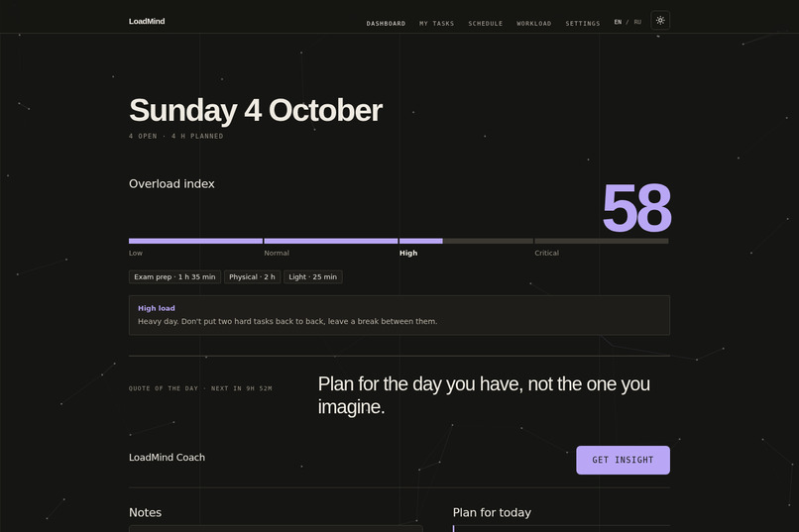This screenshot has height=532, width=799.
Task: Click the Low segment of overload bar
Action: (195, 241)
